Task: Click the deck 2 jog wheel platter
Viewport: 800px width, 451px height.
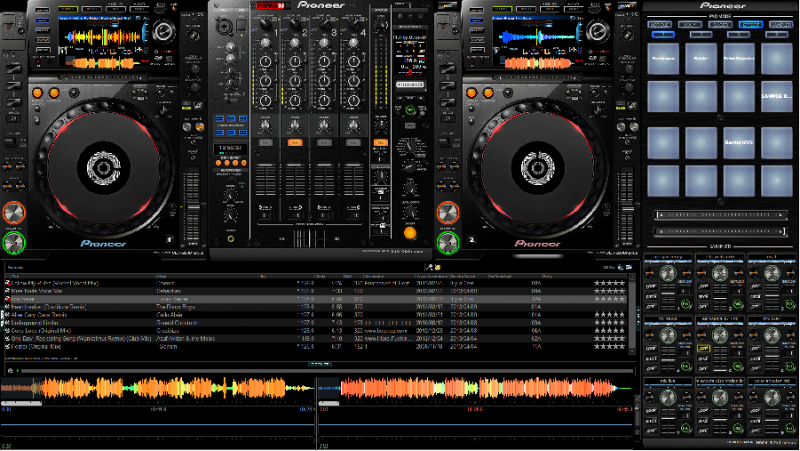Action: [x=538, y=167]
